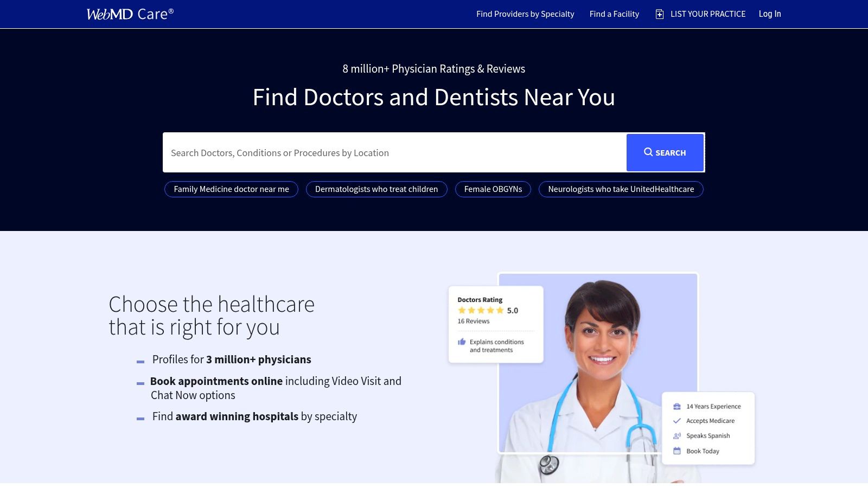Select the LIST YOUR PRACTICE link
Viewport: 868px width, 488px height.
tap(707, 14)
